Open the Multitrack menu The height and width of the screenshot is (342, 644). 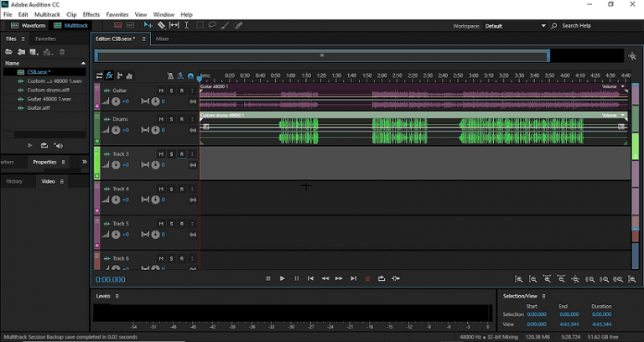(x=47, y=14)
